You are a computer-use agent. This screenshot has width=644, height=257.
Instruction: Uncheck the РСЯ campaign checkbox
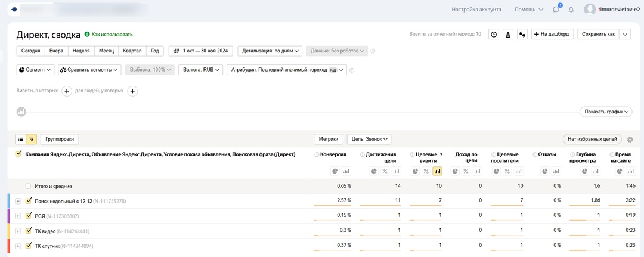point(29,216)
